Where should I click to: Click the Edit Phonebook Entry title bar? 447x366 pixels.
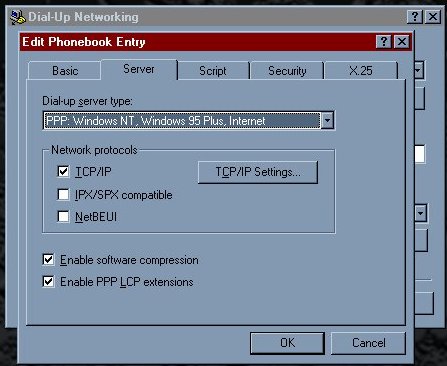(216, 42)
